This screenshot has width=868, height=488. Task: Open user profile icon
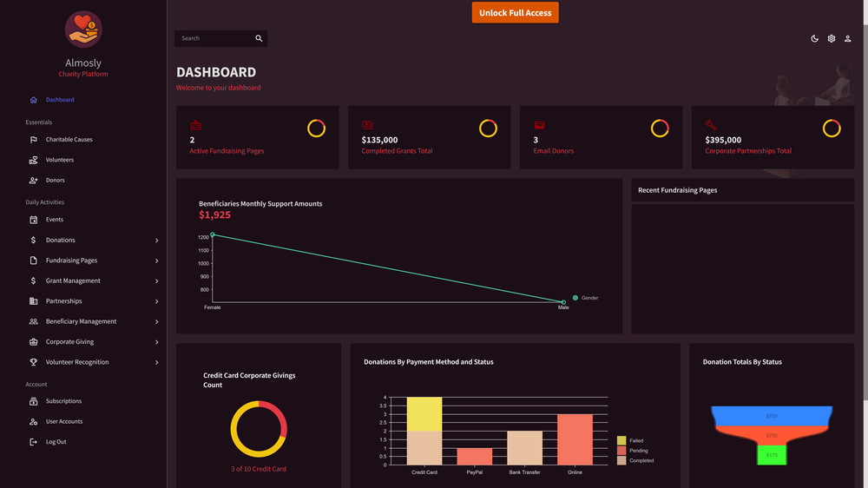coord(847,38)
